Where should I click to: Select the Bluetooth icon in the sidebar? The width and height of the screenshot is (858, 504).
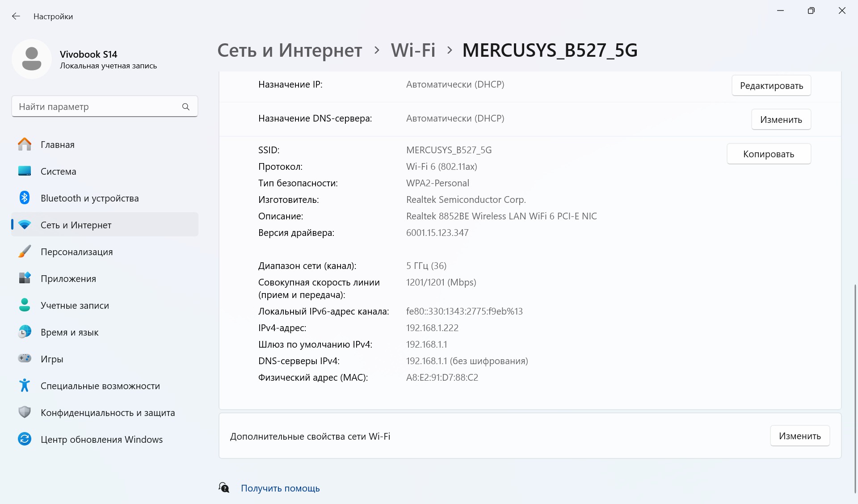coord(25,198)
